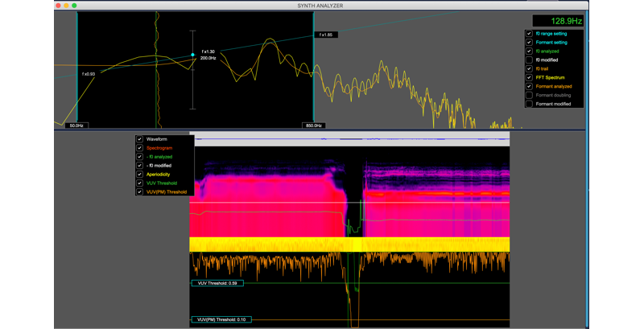Minimize the Synth Analyzer window
This screenshot has height=329, width=644.
(66, 6)
